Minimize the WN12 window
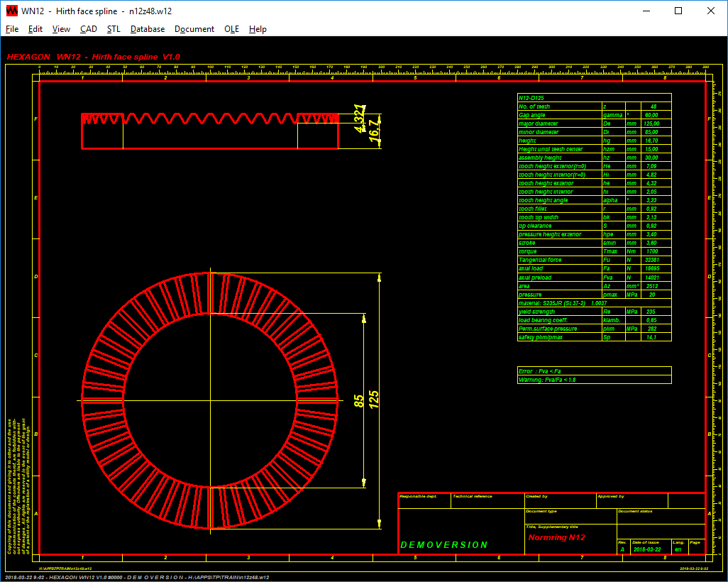 point(646,11)
